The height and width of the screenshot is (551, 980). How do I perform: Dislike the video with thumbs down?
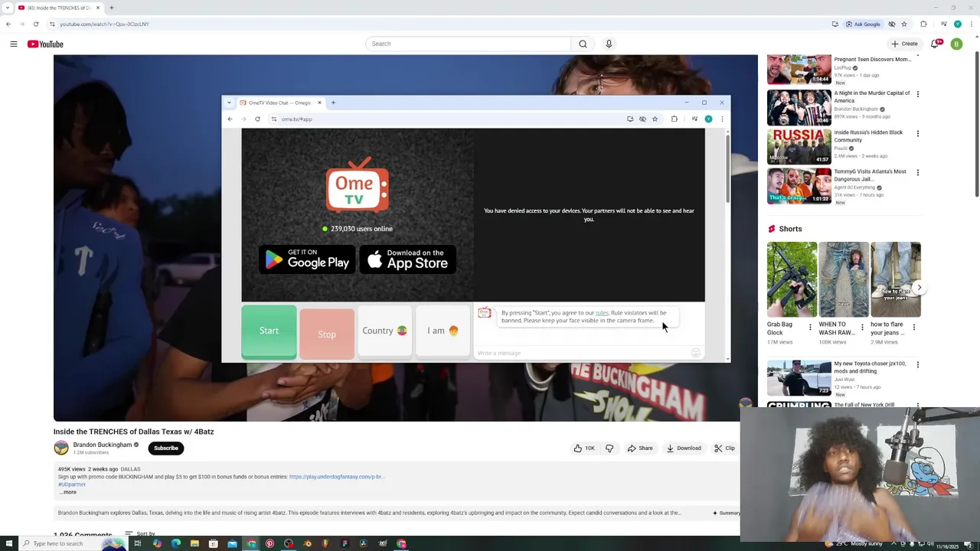[x=609, y=448]
